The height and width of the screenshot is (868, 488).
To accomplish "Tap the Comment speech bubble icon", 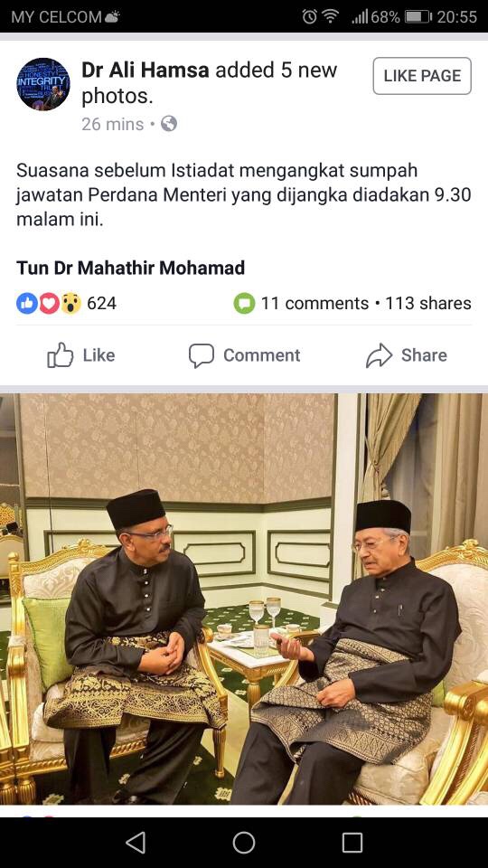I will pyautogui.click(x=201, y=355).
